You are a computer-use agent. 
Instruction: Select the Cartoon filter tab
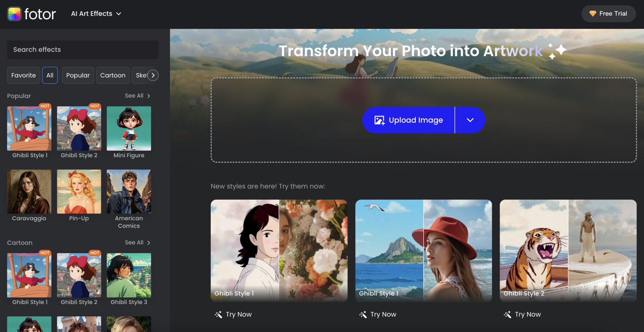113,75
